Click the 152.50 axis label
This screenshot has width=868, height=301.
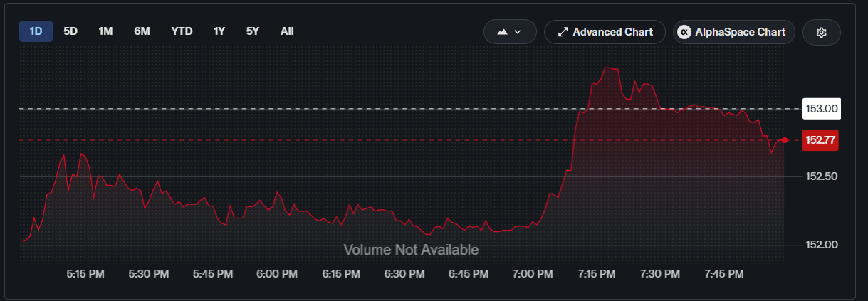click(822, 176)
